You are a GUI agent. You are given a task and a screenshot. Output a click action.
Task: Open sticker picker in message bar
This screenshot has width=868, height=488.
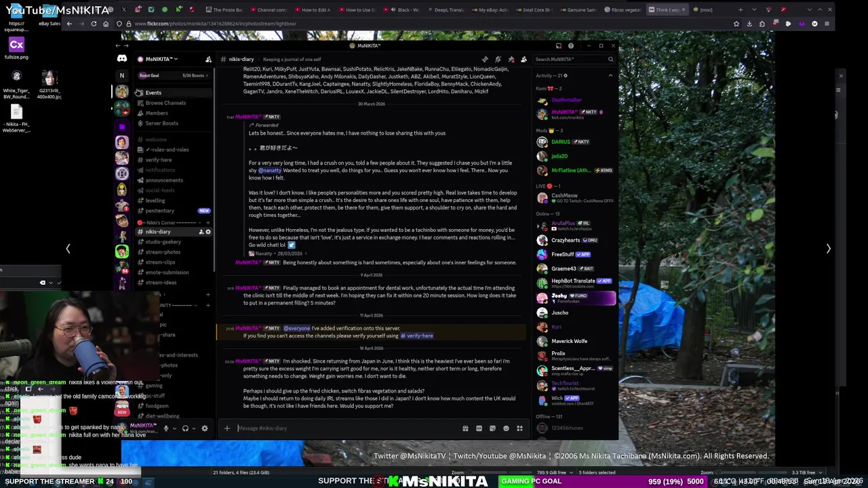[x=492, y=428]
